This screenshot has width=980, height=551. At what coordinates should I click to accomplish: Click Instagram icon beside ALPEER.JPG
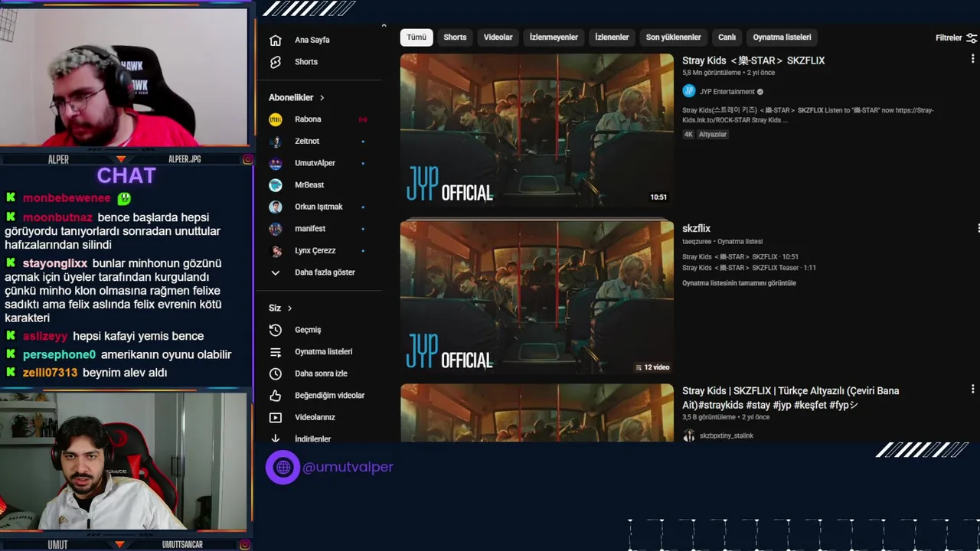pyautogui.click(x=247, y=159)
